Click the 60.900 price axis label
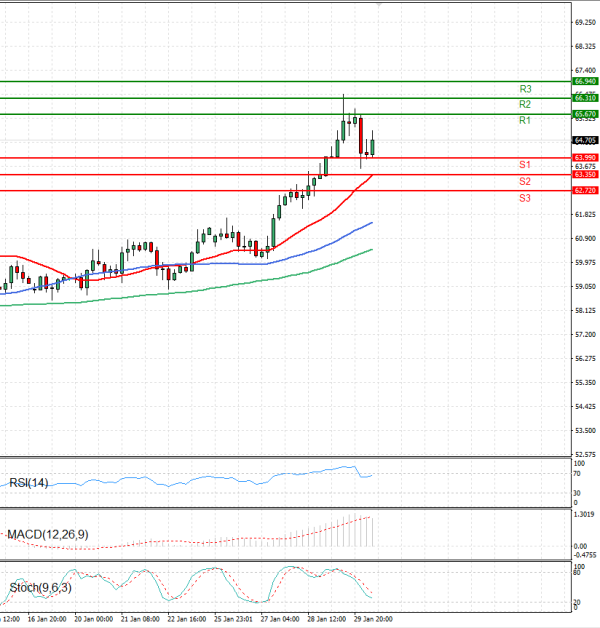Screen dimensions: 600x628 pyautogui.click(x=586, y=239)
